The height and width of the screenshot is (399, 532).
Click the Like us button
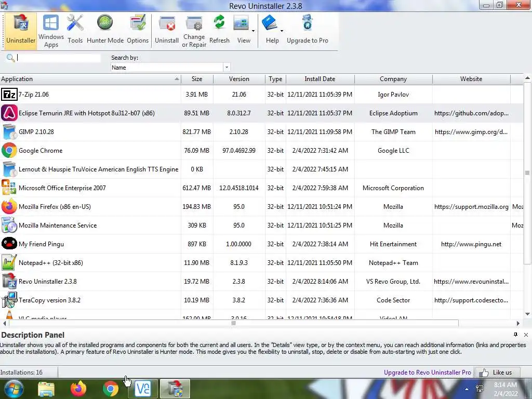498,372
